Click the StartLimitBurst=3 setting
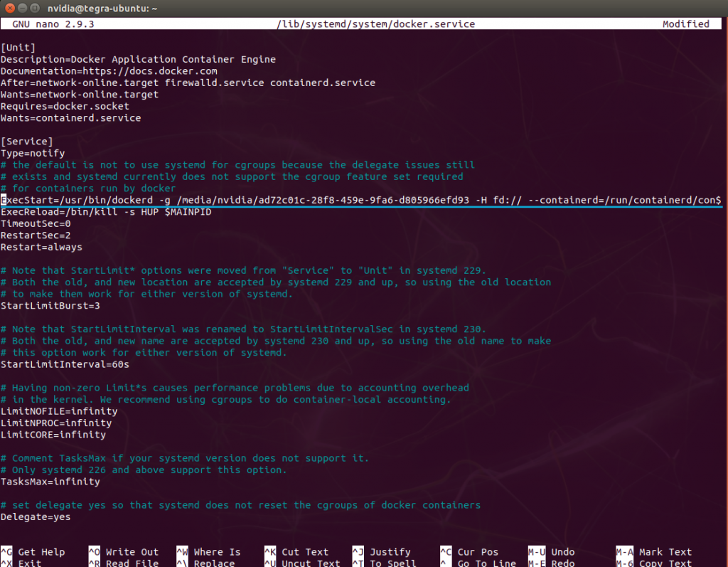 [x=50, y=306]
